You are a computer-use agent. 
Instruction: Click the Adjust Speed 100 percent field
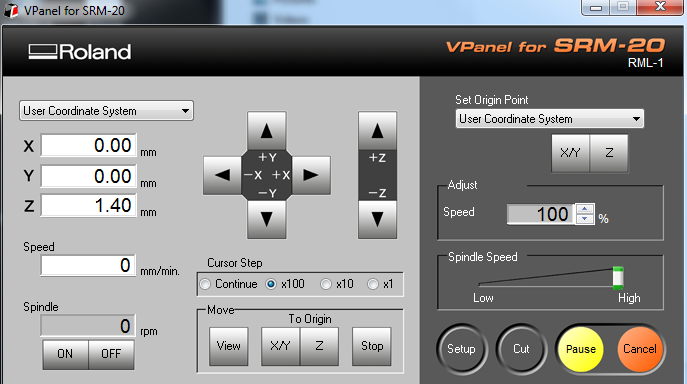point(541,214)
